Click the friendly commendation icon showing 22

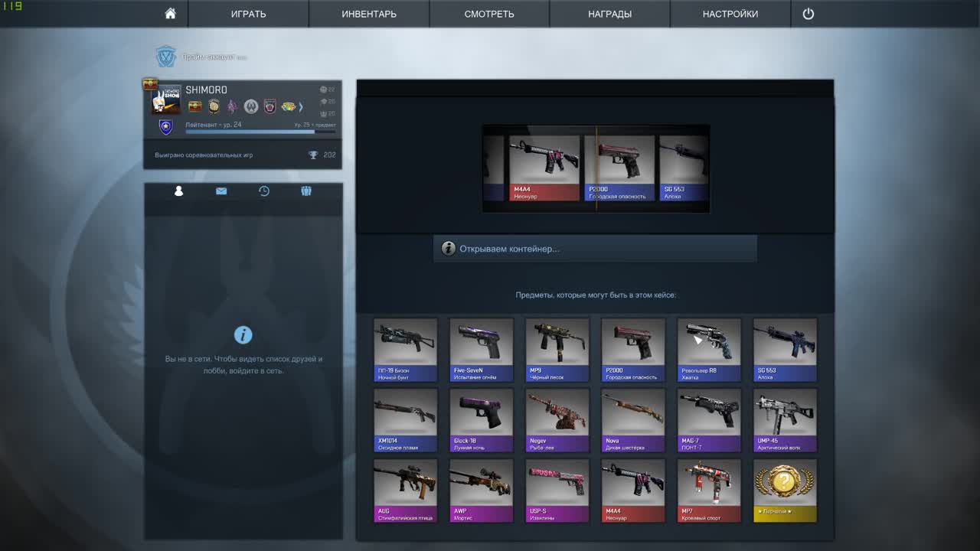[323, 90]
